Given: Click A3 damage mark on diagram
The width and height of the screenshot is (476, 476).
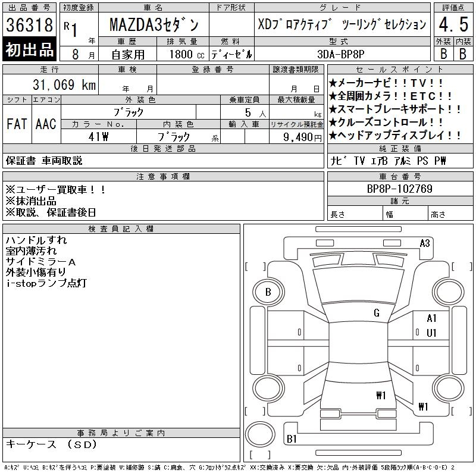Looking at the screenshot, I should [425, 243].
